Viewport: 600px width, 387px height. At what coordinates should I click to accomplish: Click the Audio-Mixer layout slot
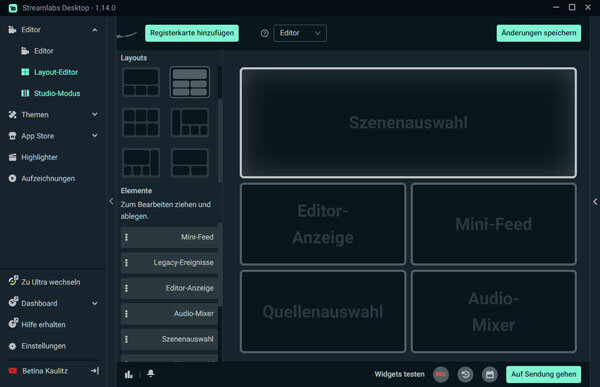494,312
